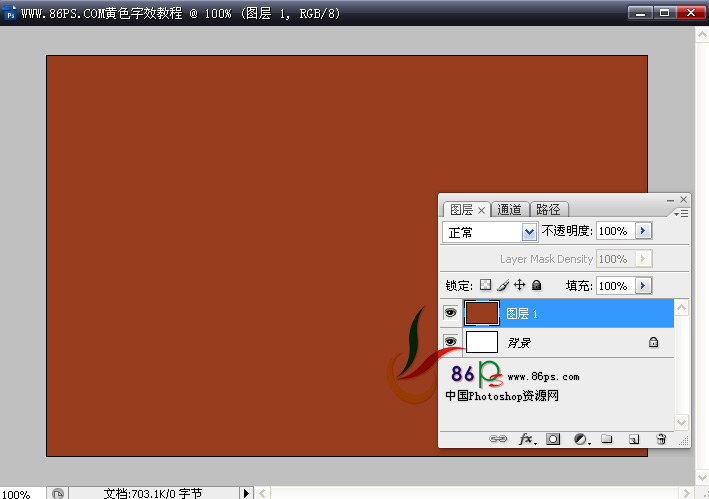Click the zoom percentage field in status bar
709x499 pixels.
pyautogui.click(x=23, y=494)
